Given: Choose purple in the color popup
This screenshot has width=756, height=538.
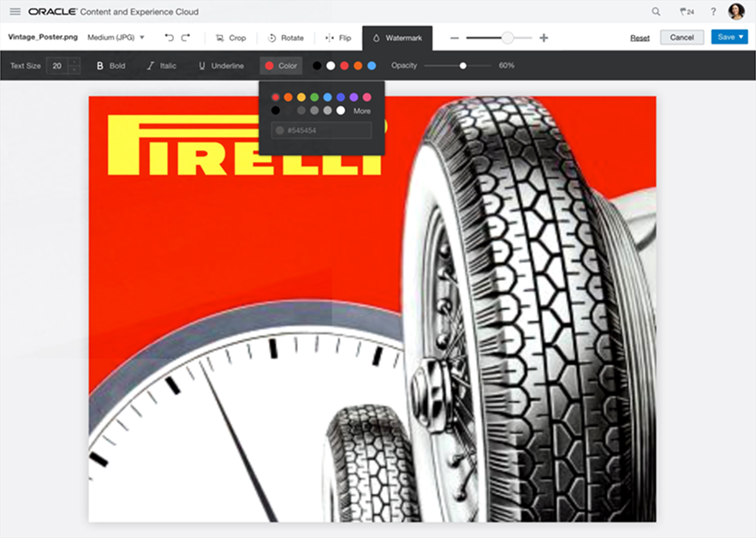Looking at the screenshot, I should (354, 97).
